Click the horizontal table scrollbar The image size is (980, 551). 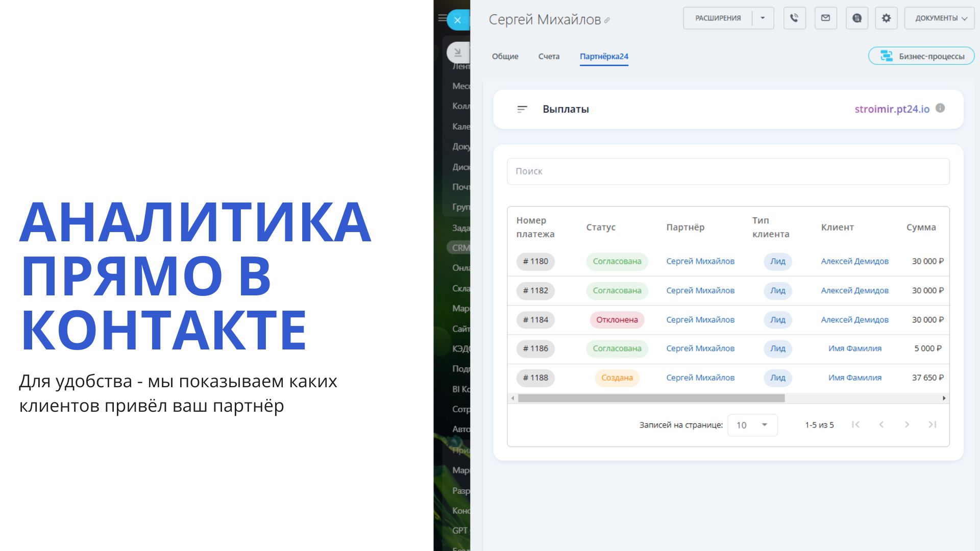pos(651,398)
